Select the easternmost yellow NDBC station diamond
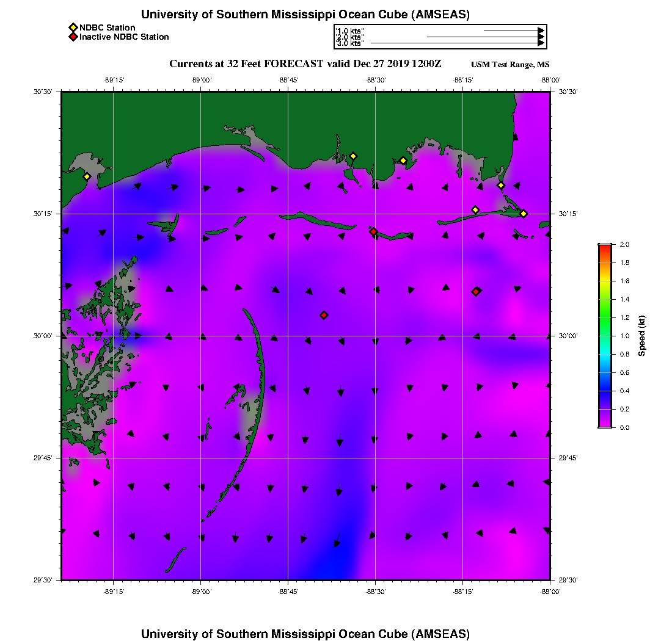Viewport: 672px width, 641px height. pos(524,213)
